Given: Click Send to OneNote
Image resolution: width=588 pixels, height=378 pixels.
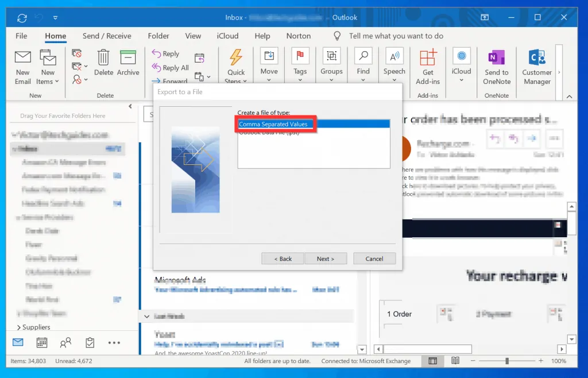Looking at the screenshot, I should click(497, 67).
